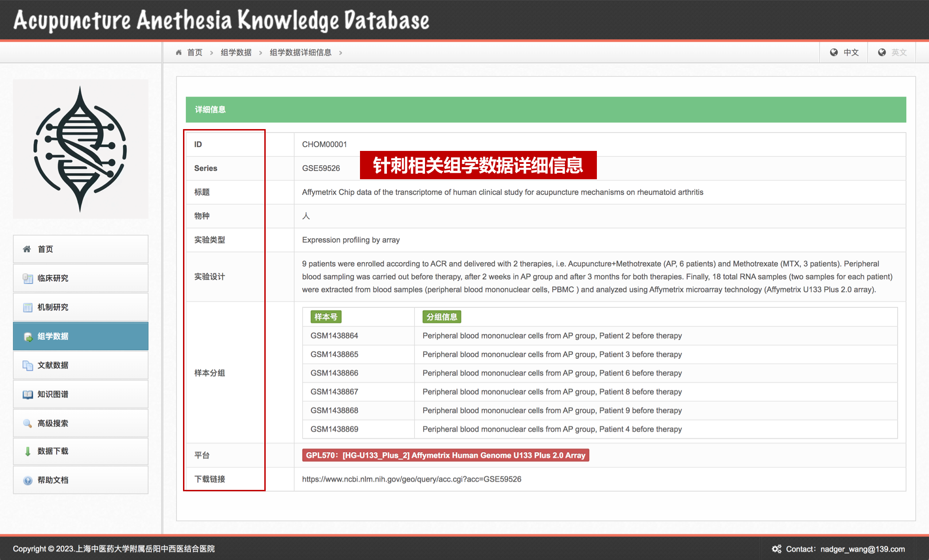Click the 临床研究 sidebar icon
Viewport: 929px width, 560px height.
tap(27, 279)
